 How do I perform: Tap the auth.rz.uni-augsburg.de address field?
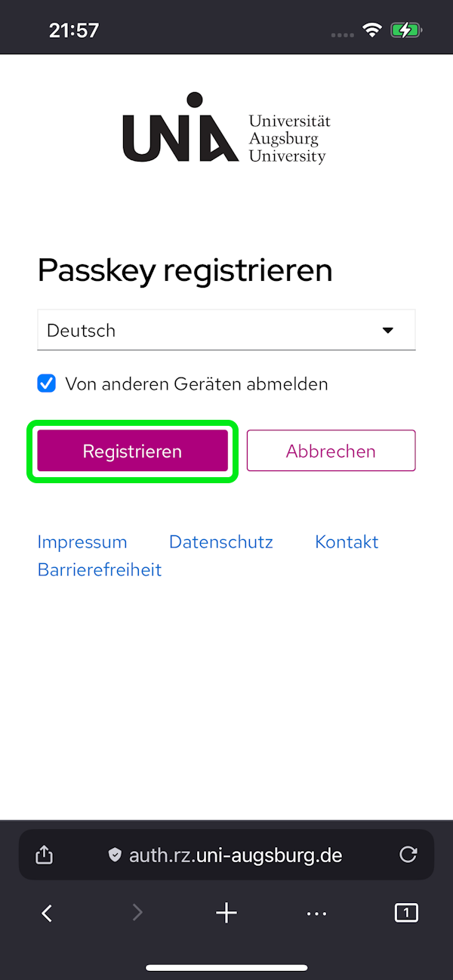[x=236, y=855]
